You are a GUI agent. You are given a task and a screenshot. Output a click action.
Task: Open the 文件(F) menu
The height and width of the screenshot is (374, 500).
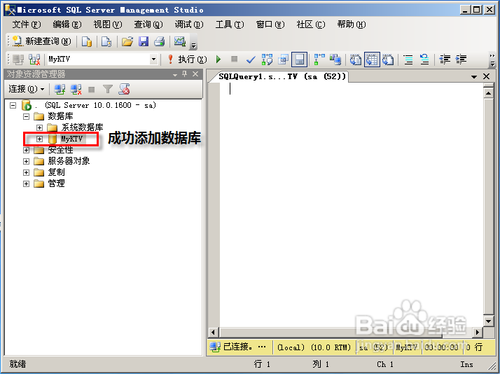point(26,25)
